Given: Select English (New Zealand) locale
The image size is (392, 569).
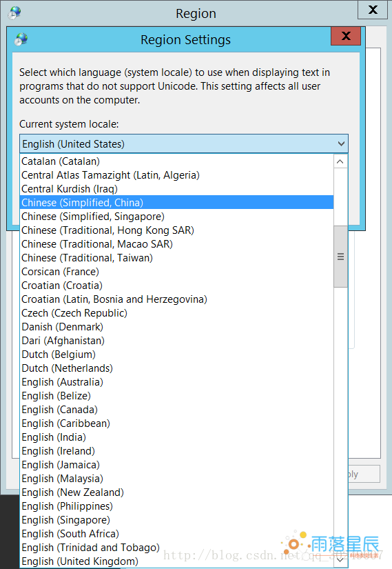Looking at the screenshot, I should coord(176,492).
